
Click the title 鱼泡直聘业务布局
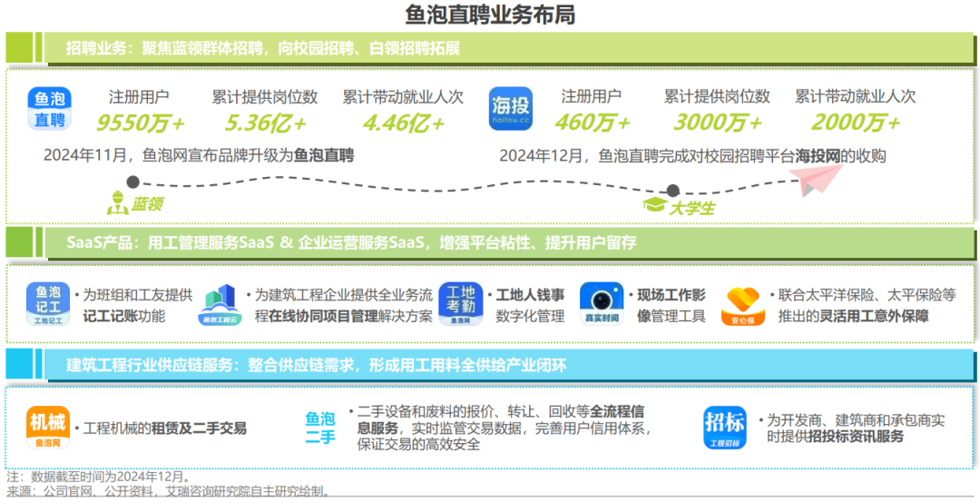pyautogui.click(x=490, y=15)
